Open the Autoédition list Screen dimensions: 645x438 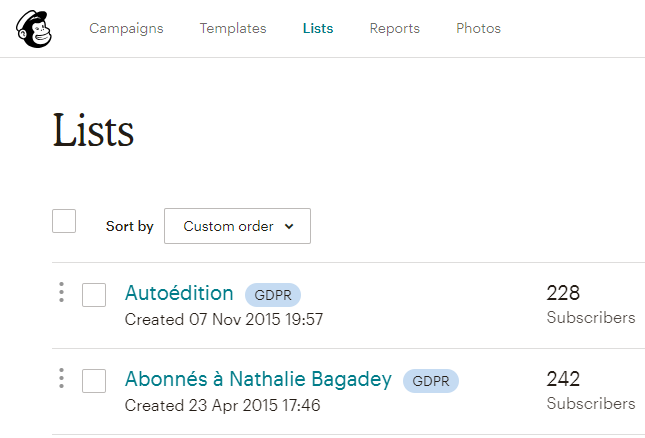(x=179, y=293)
